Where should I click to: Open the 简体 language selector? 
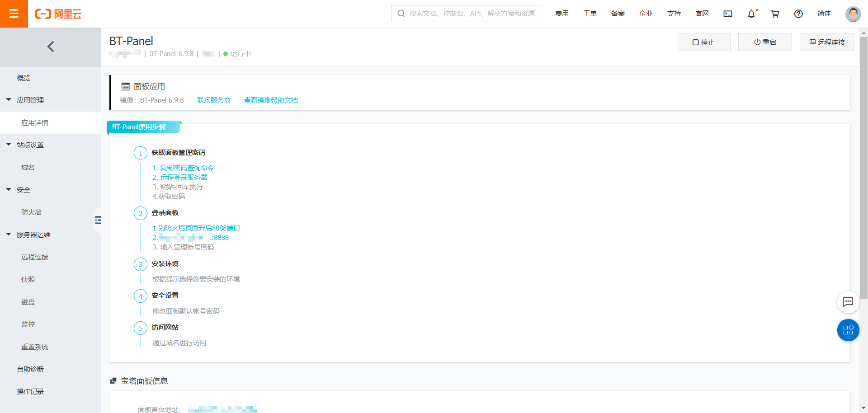coord(824,14)
